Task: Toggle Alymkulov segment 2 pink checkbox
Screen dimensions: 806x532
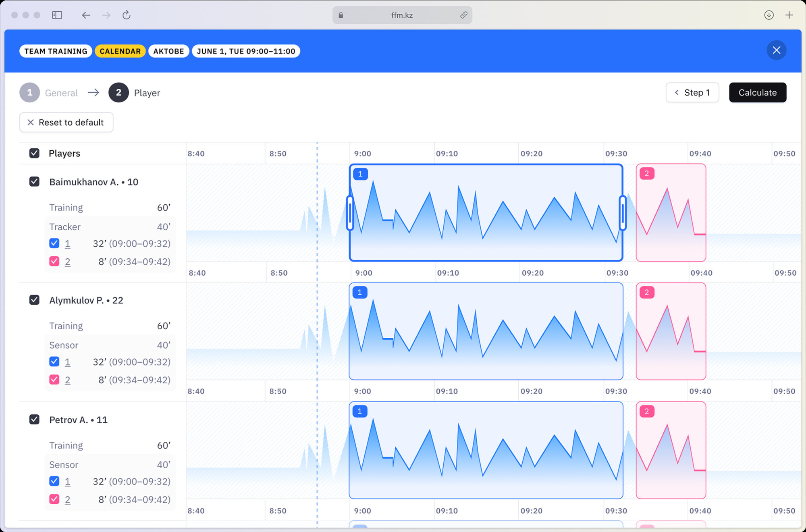Action: [x=54, y=380]
